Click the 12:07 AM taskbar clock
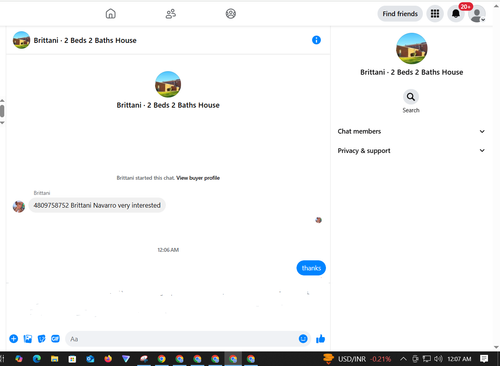 pyautogui.click(x=459, y=359)
